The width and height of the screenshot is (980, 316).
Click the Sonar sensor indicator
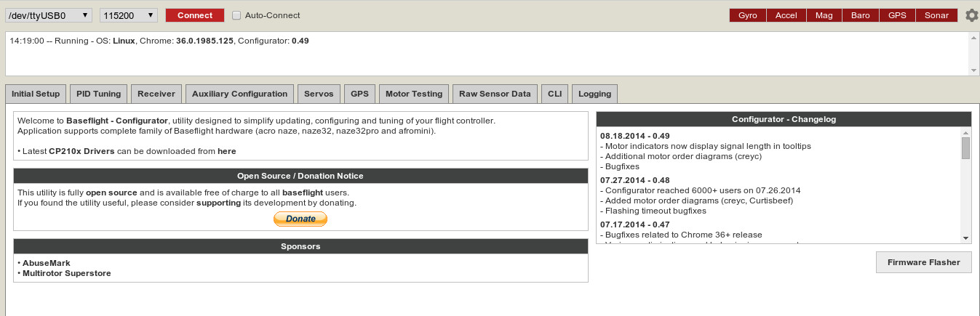click(936, 15)
